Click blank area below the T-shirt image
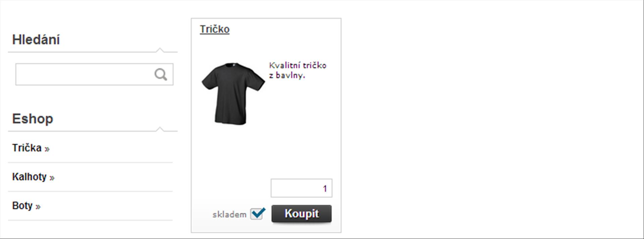 coord(233,151)
